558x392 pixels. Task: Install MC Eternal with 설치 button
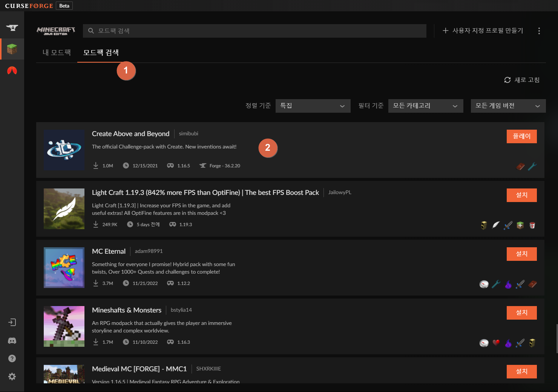point(522,254)
